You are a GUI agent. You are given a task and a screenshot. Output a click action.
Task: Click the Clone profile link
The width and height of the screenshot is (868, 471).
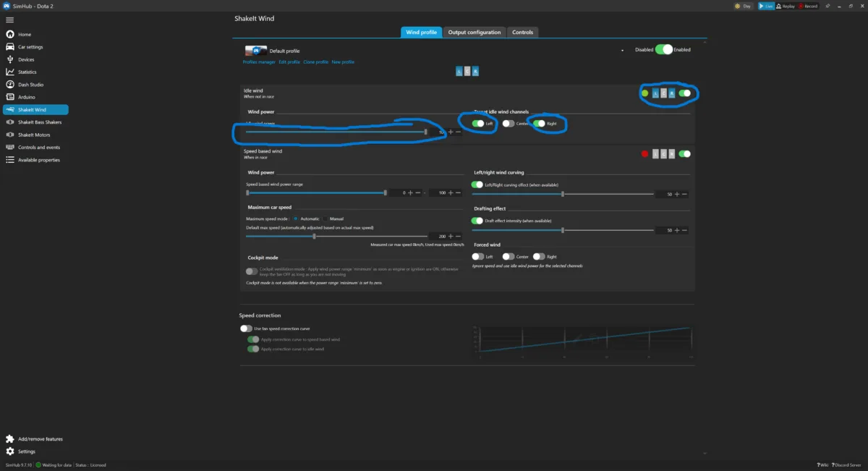(316, 62)
